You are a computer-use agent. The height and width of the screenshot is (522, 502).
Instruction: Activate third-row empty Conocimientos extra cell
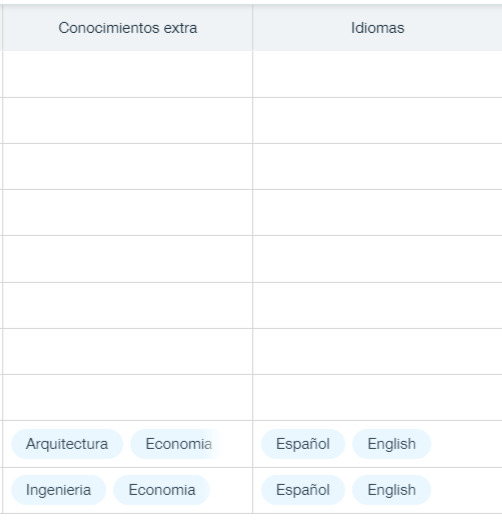[128, 167]
